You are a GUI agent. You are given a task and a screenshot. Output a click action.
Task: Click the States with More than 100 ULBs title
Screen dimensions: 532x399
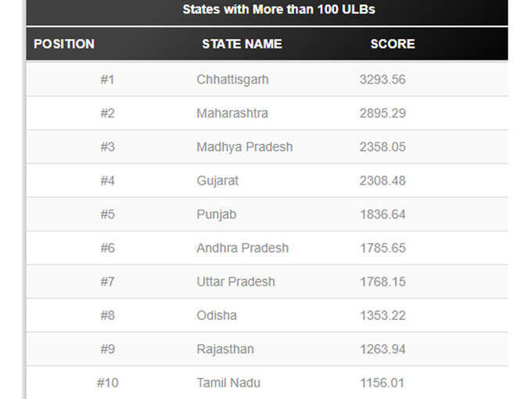(x=279, y=9)
